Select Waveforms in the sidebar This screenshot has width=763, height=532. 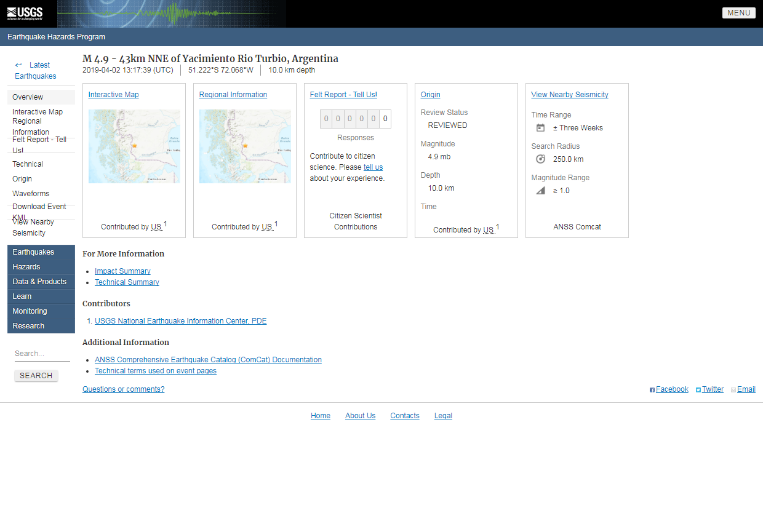click(31, 194)
